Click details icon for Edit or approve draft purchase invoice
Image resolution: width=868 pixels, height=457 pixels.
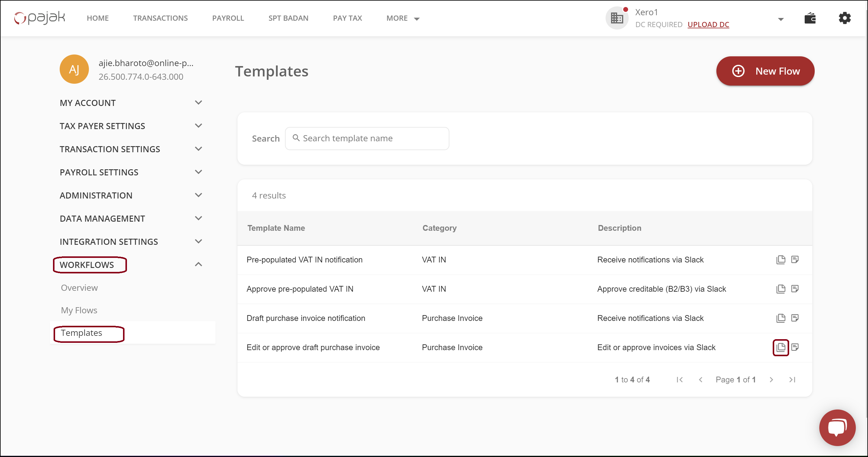pyautogui.click(x=795, y=347)
